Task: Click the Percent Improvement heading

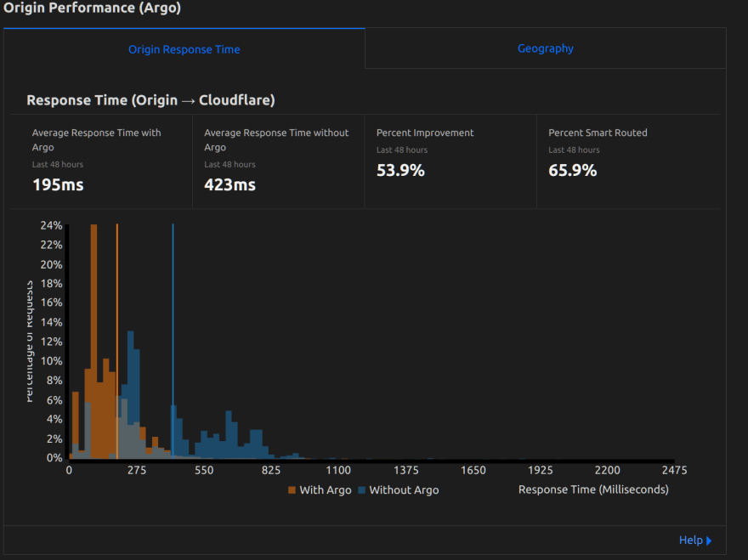Action: click(425, 133)
